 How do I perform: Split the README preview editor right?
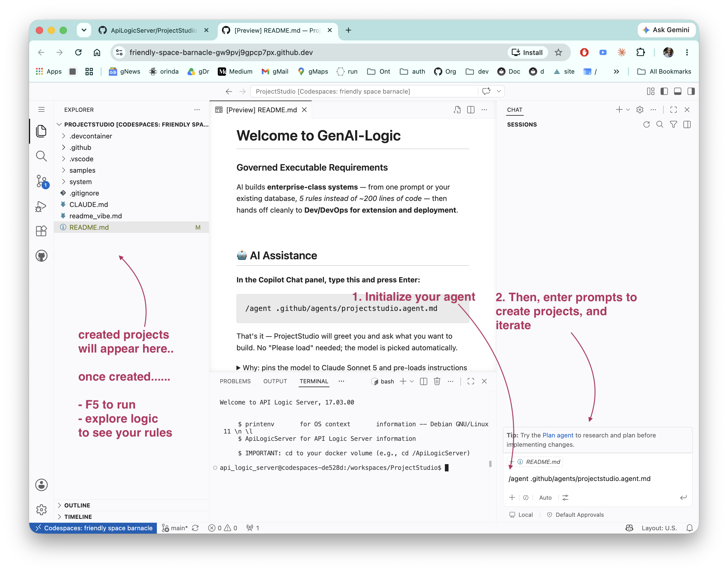coord(471,110)
